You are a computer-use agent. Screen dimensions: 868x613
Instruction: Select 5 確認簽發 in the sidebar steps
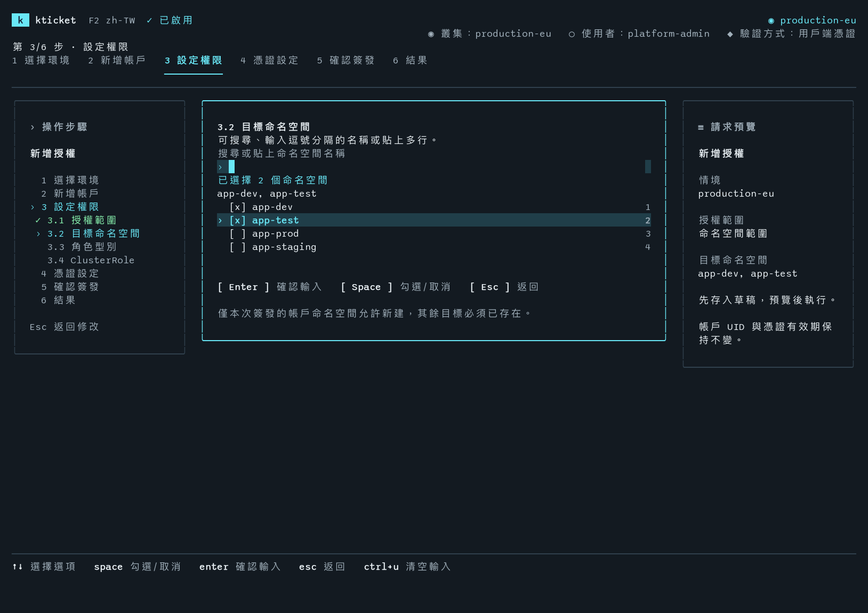pyautogui.click(x=70, y=287)
